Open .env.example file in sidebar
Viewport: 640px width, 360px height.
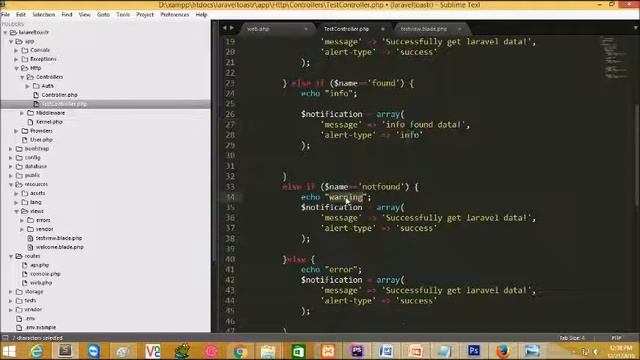(x=41, y=327)
